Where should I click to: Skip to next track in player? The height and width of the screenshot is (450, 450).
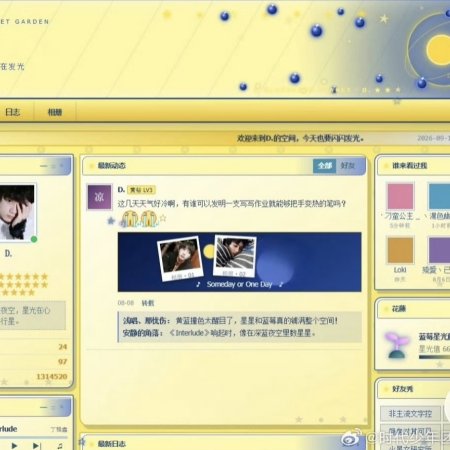[37, 445]
